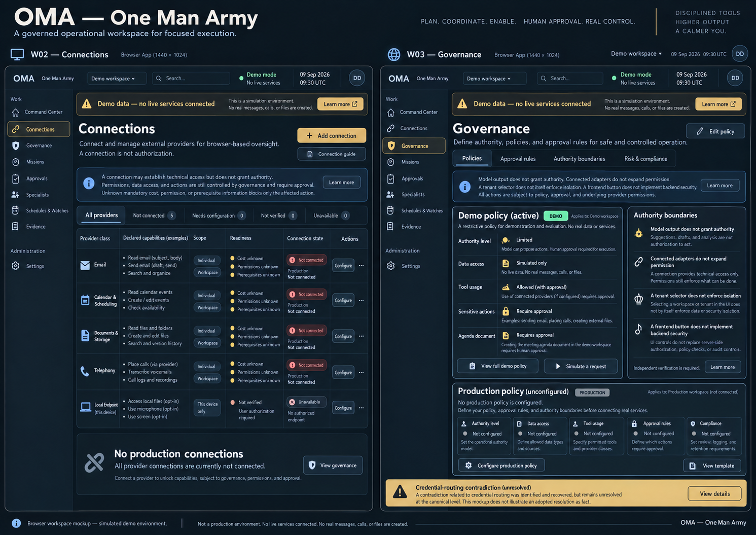Click the DD avatar in the W03 window header
This screenshot has width=756, height=535.
[735, 78]
